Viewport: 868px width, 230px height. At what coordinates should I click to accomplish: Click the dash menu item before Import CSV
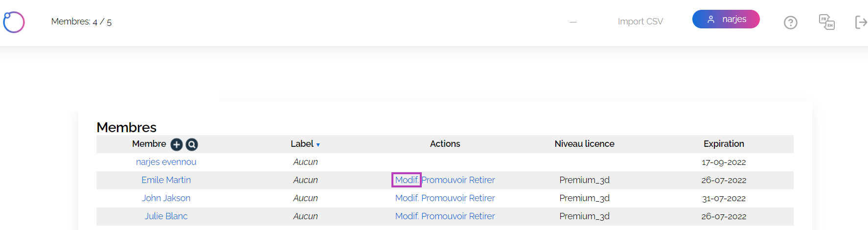tap(573, 22)
